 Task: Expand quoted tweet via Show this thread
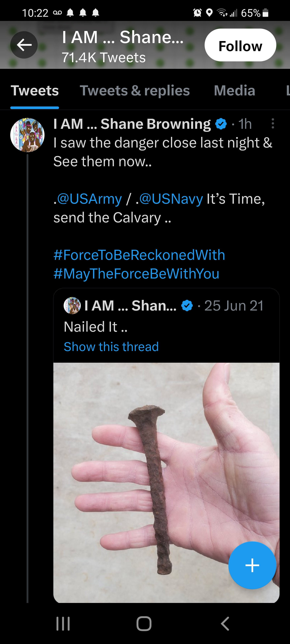point(111,347)
